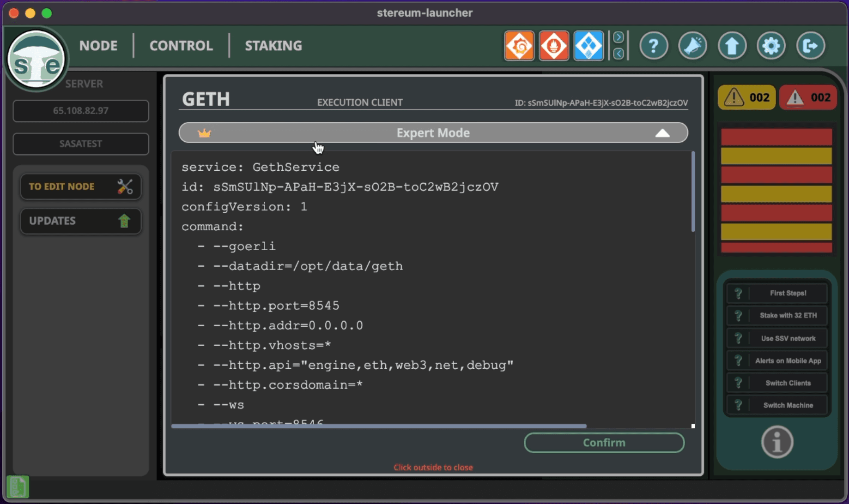Click question mark beside Alerts on Mobile App
The image size is (849, 504).
tap(738, 360)
